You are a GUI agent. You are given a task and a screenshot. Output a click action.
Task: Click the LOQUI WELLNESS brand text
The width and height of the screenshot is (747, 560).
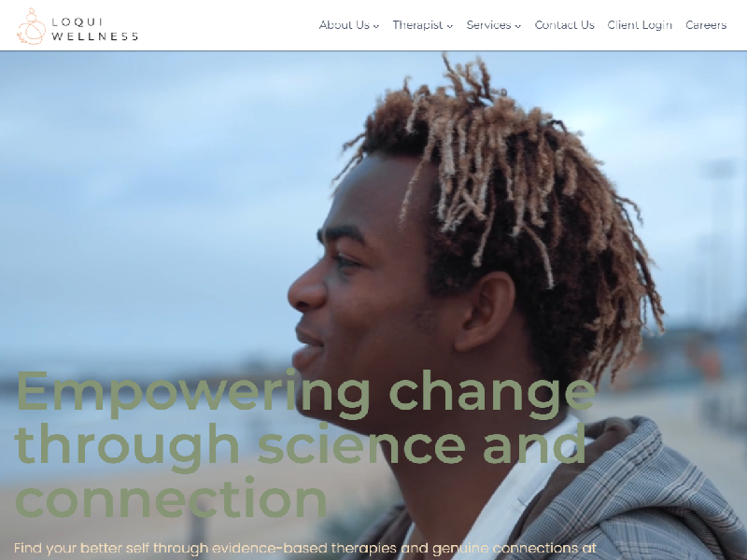pyautogui.click(x=95, y=29)
